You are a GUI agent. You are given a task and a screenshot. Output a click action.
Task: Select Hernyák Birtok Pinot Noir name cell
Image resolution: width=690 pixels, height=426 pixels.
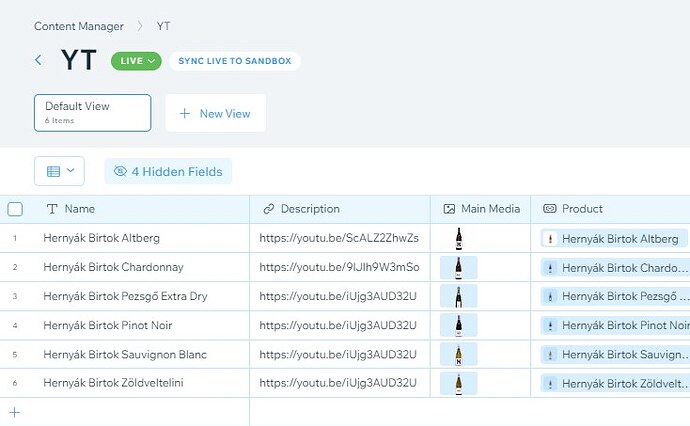pyautogui.click(x=139, y=325)
